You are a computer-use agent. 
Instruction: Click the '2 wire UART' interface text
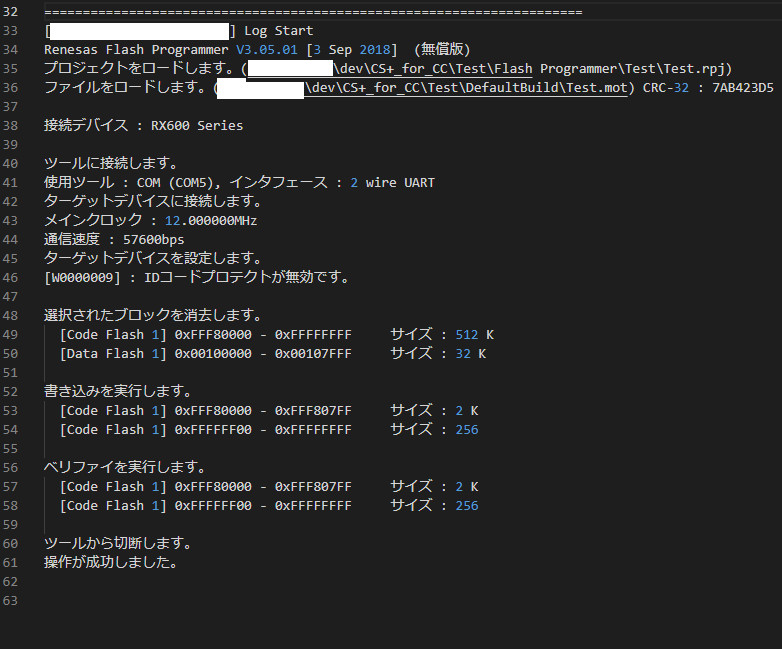tap(392, 183)
